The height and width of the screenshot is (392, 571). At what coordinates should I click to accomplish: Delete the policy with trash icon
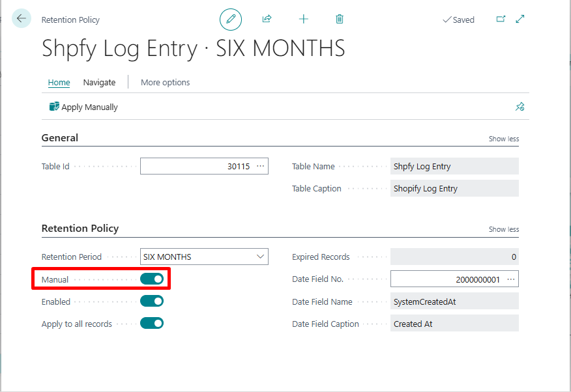(340, 19)
